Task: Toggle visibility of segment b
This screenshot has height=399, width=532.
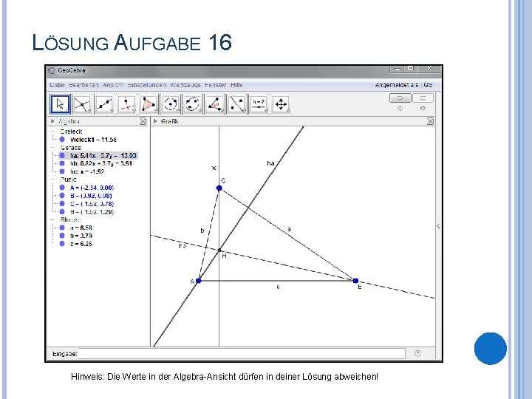Action: pyautogui.click(x=62, y=236)
